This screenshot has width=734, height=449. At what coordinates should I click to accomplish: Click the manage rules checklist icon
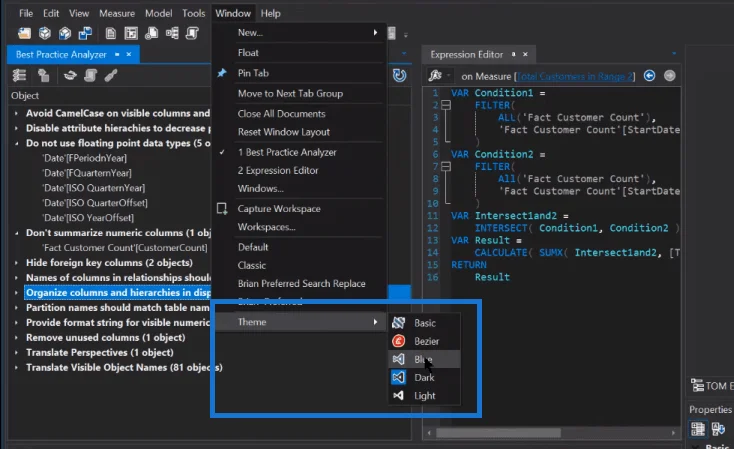pos(19,75)
